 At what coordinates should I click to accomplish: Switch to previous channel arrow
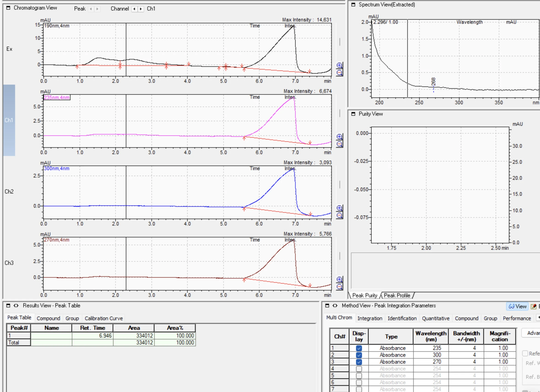tap(135, 9)
